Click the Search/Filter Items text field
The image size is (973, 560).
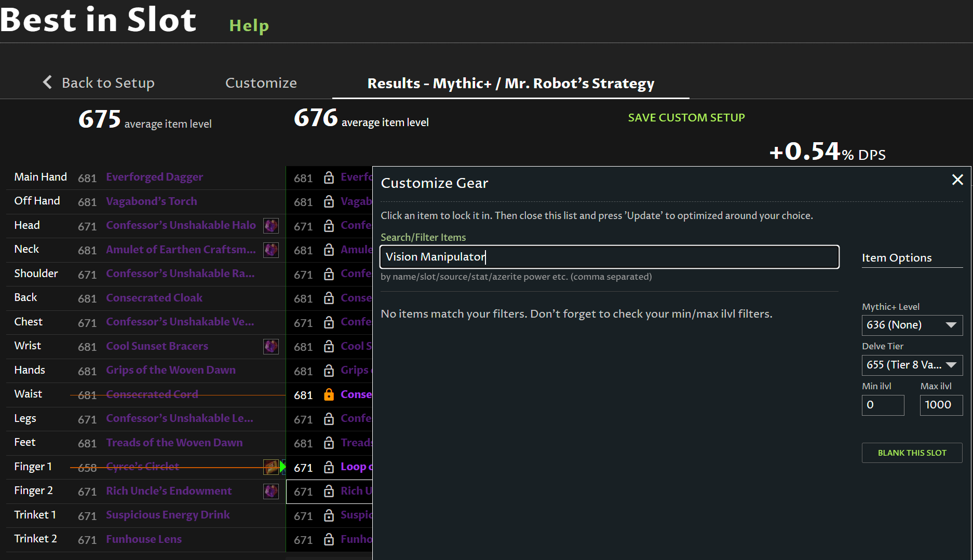(609, 257)
